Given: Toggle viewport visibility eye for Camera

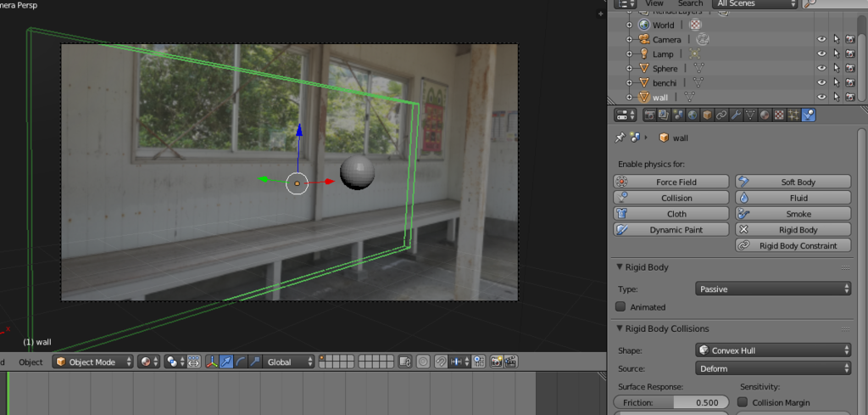Looking at the screenshot, I should (x=821, y=39).
